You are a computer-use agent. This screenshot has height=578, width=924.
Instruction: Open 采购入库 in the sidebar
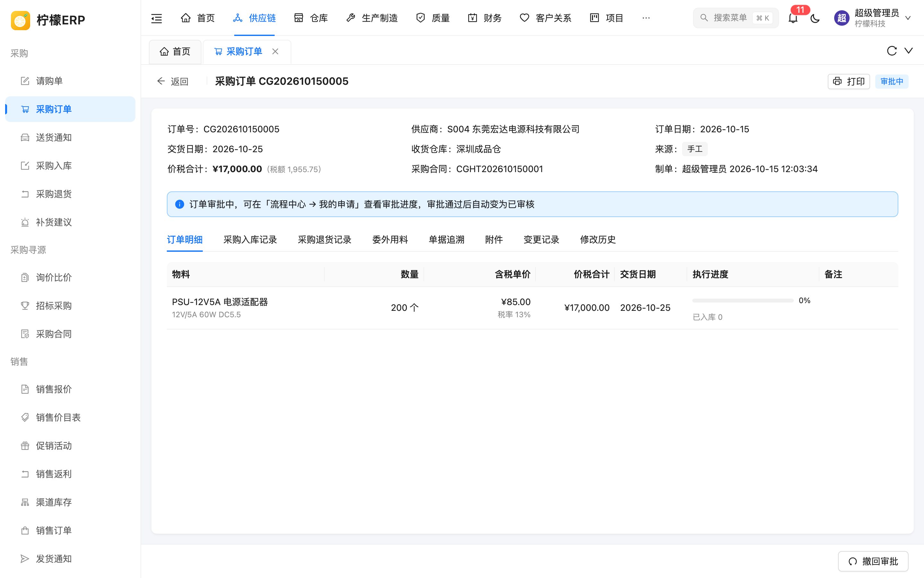point(70,166)
